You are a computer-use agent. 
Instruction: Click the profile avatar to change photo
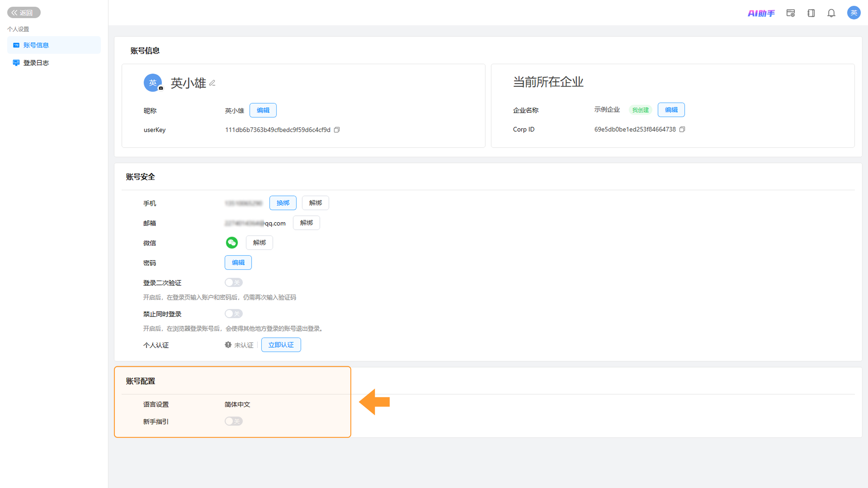(x=153, y=82)
